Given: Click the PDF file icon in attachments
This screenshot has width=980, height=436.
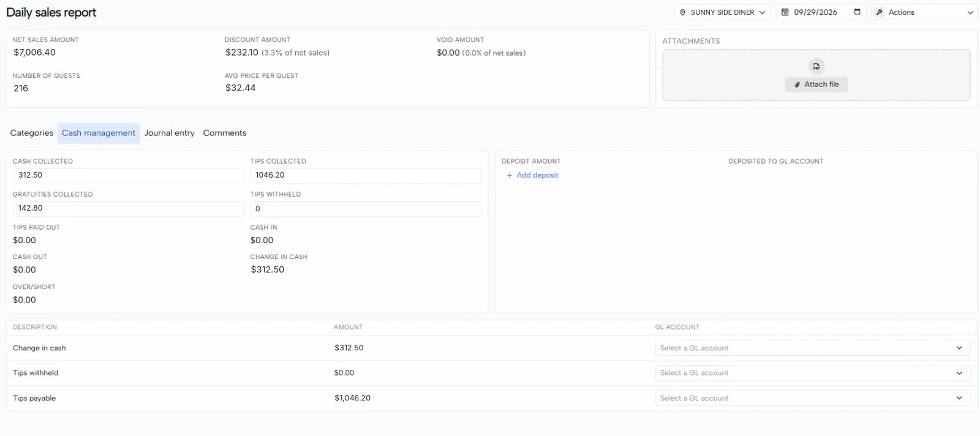Looking at the screenshot, I should click(816, 66).
